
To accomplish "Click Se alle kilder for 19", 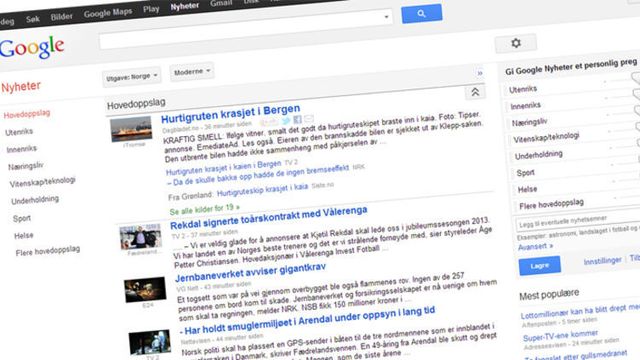I will (205, 210).
